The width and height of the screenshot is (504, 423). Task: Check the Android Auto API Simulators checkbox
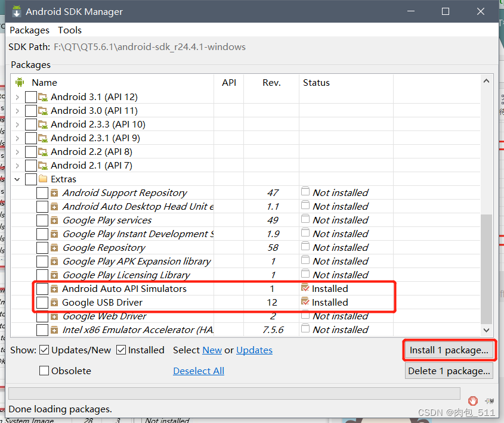42,289
